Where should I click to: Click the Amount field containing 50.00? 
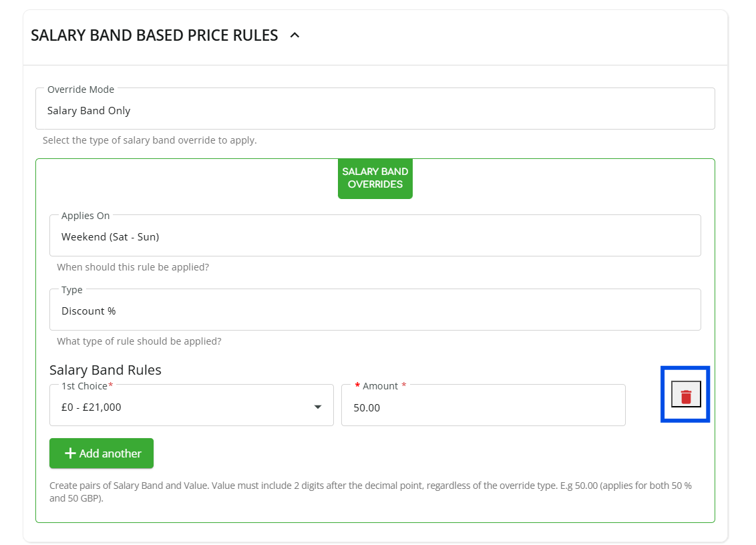[x=483, y=407]
